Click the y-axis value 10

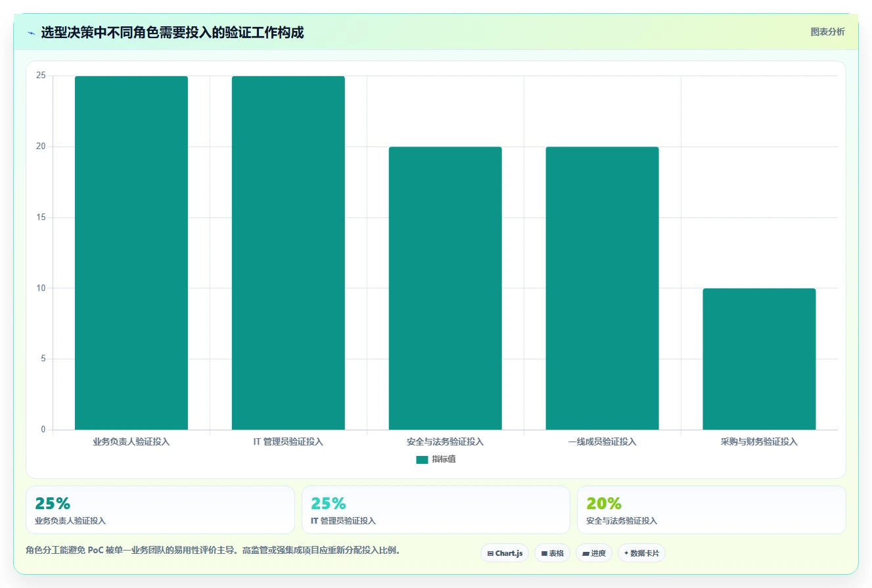pos(41,288)
